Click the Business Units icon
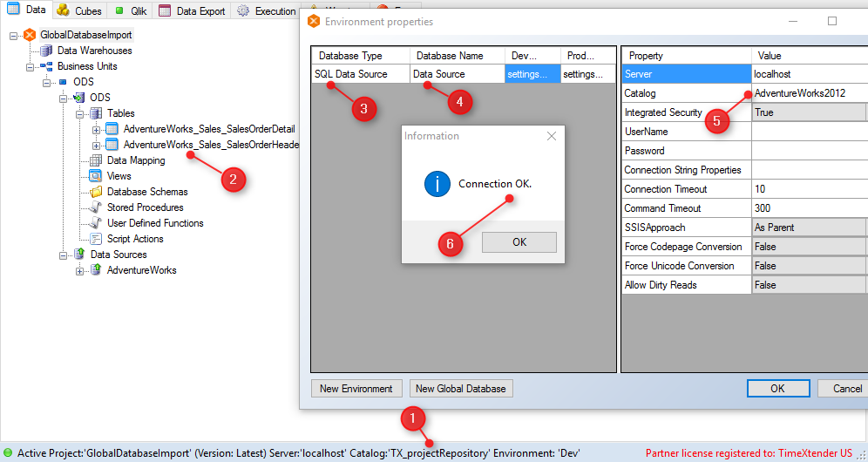Image resolution: width=868 pixels, height=462 pixels. (x=46, y=66)
